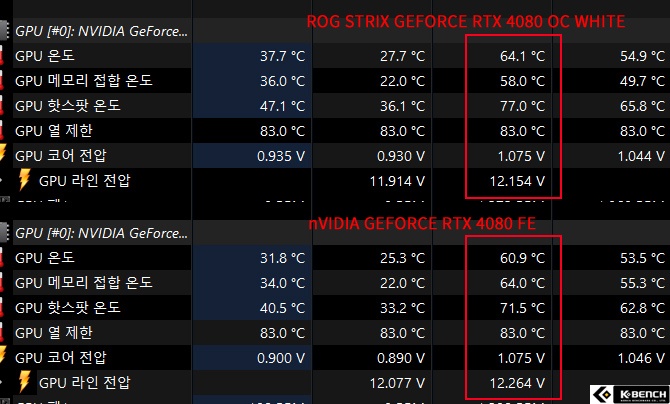The width and height of the screenshot is (670, 404).
Task: Click the 25.3 °C minimum value
Action: pyautogui.click(x=403, y=258)
